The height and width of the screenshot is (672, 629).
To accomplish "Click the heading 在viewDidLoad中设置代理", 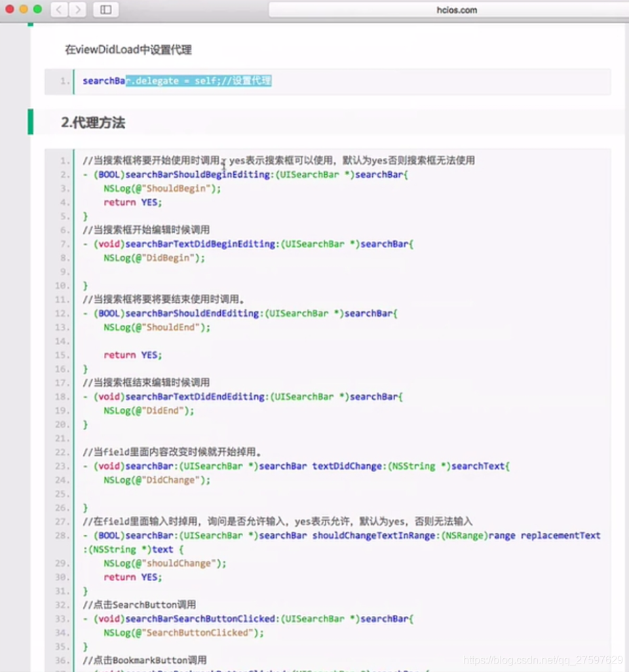I will [x=129, y=48].
